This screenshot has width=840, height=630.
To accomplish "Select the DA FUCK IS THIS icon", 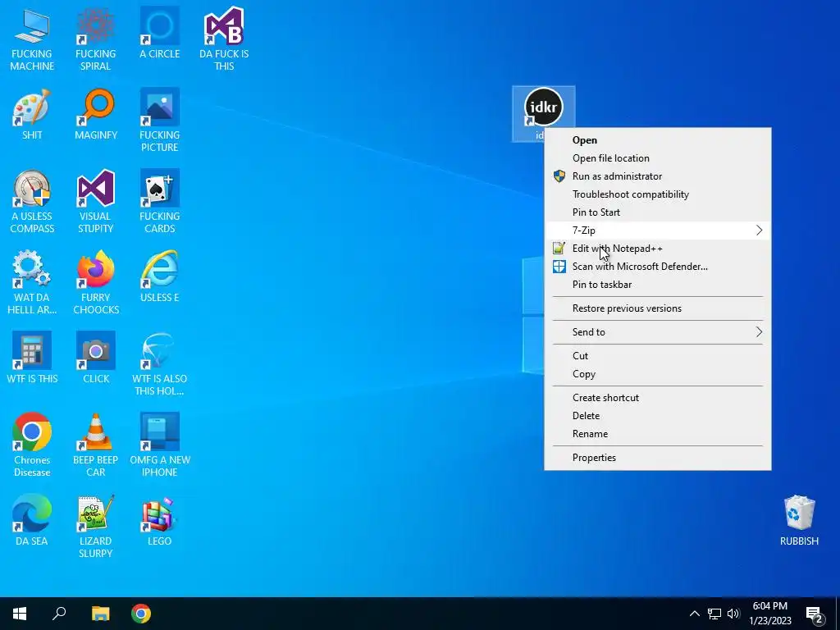I will [x=224, y=27].
